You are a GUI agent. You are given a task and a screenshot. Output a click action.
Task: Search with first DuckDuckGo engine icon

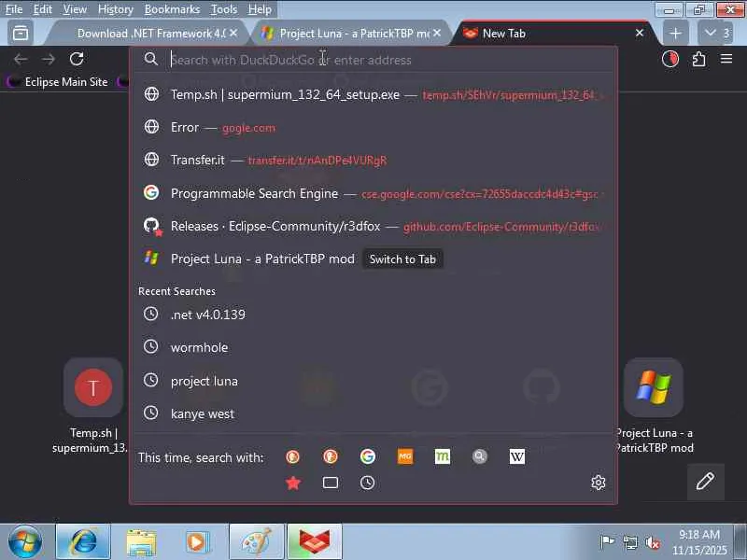coord(292,456)
